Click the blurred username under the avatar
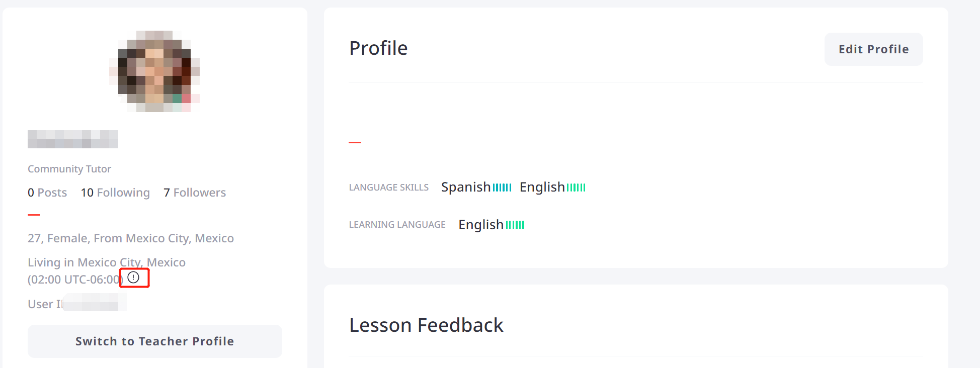The image size is (980, 368). point(73,139)
